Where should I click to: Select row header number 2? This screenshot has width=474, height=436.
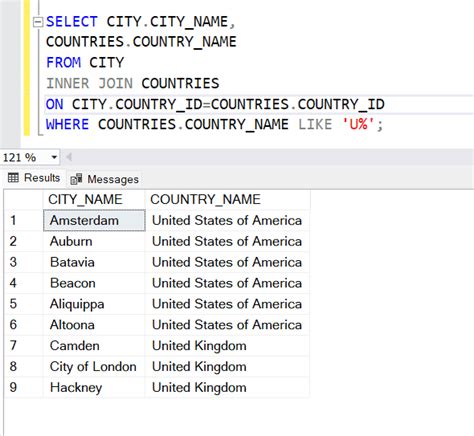pos(24,241)
